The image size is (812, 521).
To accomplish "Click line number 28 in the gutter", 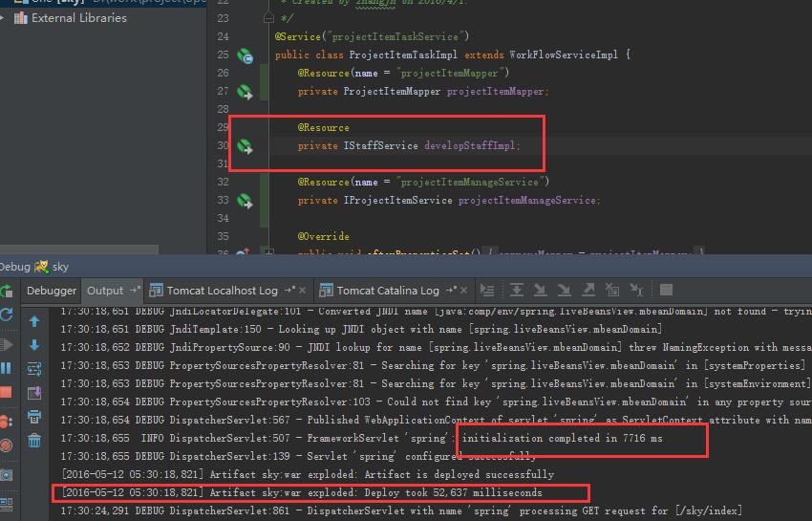I will point(223,109).
